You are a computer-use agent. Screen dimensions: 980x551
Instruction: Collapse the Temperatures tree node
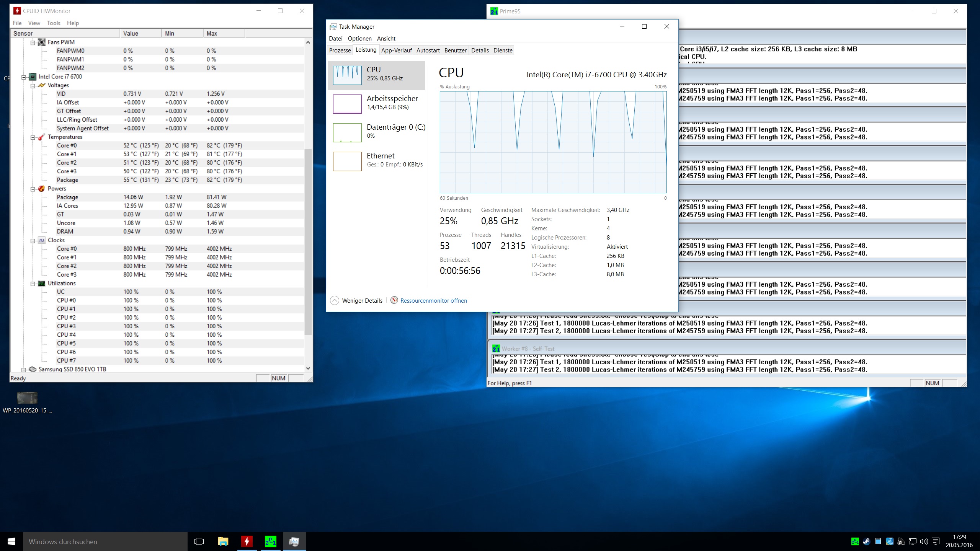coord(33,137)
